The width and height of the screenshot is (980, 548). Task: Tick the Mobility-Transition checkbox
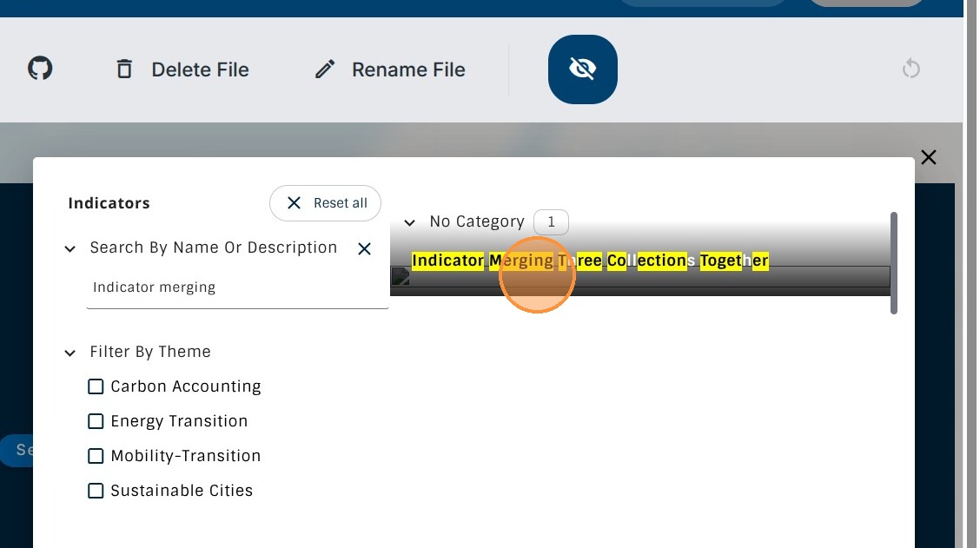point(96,456)
